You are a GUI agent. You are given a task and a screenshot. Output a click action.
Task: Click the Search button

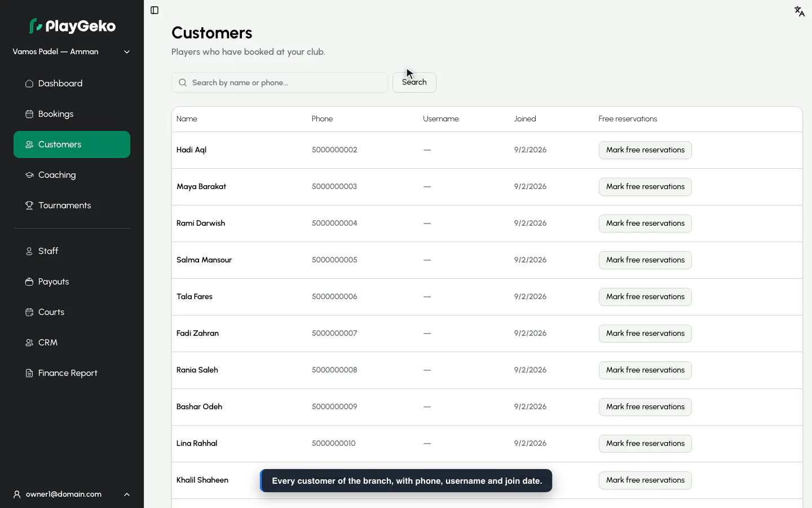tap(414, 82)
